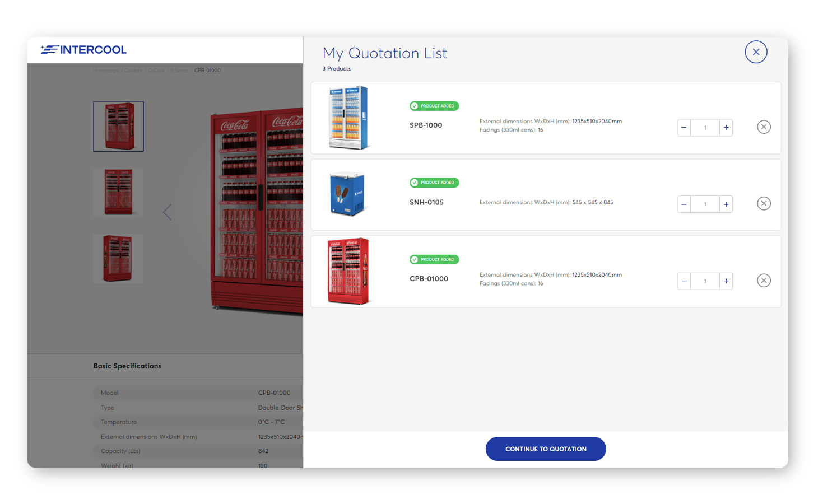Screen dimensions: 823x504
Task: Increase SPB-1000 quantity with plus button
Action: [x=726, y=128]
